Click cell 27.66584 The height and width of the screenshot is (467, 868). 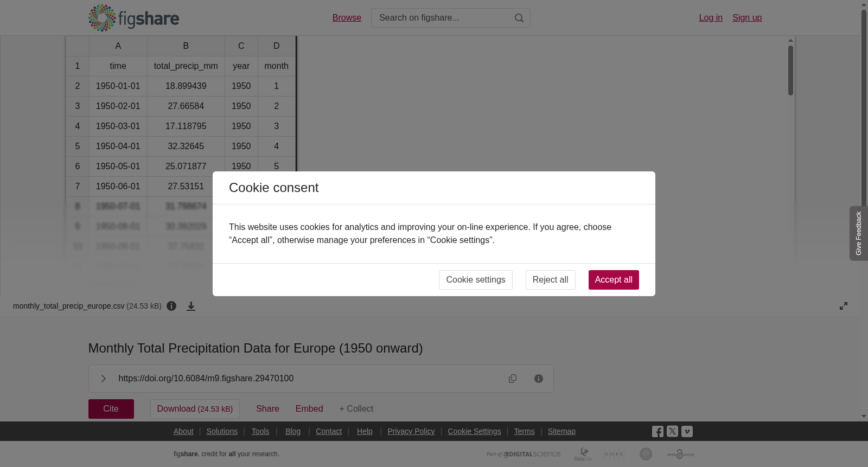coord(186,106)
